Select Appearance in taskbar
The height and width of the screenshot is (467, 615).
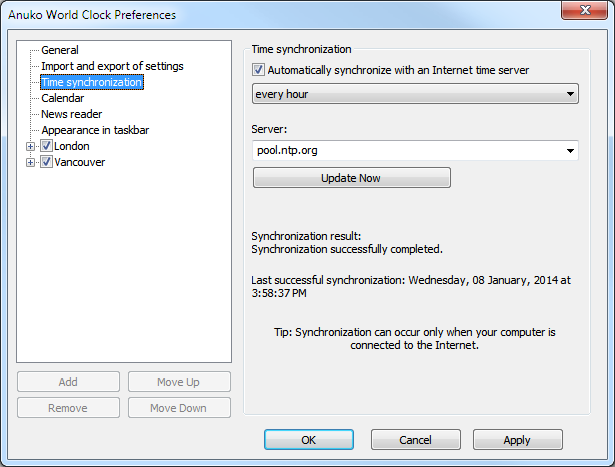95,130
